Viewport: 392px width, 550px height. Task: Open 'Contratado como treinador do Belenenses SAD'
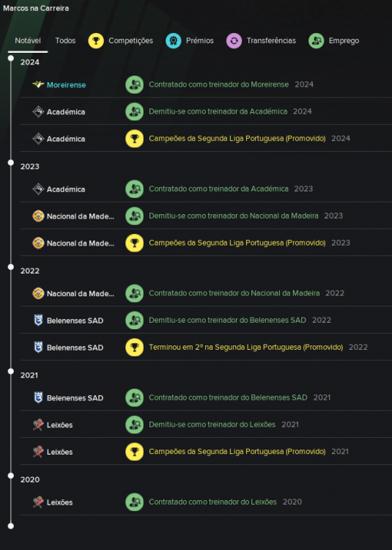pos(228,397)
